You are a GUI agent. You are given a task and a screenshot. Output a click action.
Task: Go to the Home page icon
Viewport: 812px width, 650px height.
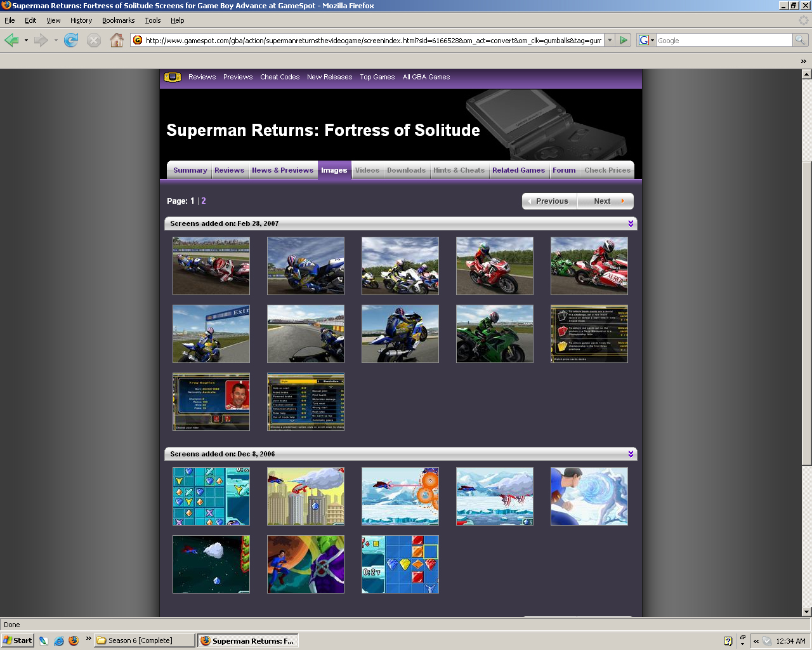click(x=117, y=40)
